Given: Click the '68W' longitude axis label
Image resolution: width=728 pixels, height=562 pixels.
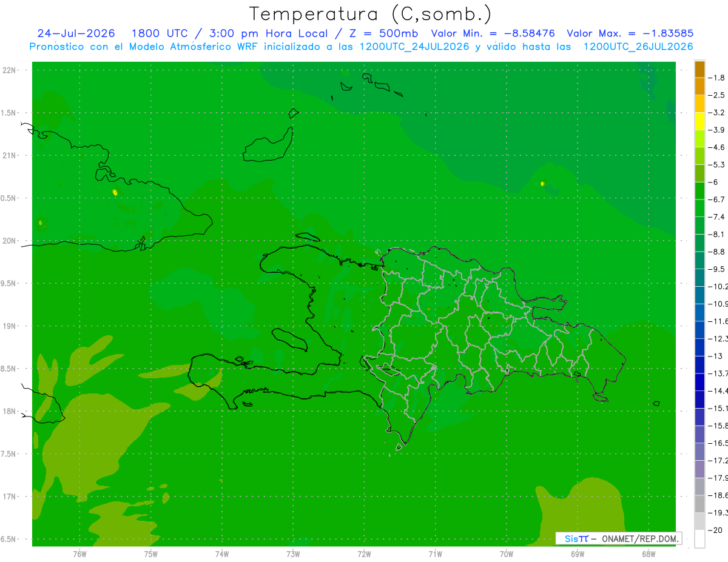Looking at the screenshot, I should coord(649,554).
